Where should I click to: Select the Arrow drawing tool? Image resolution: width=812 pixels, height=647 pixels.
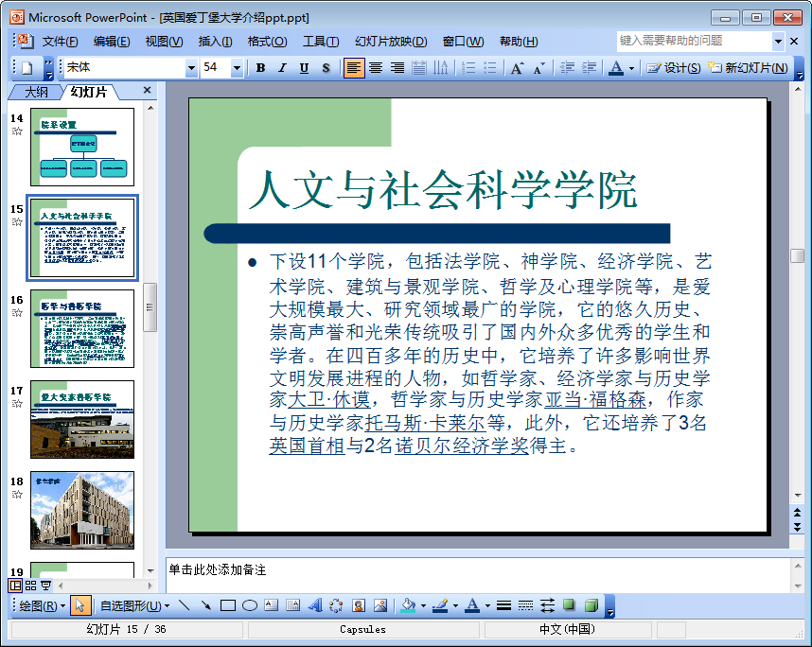[x=206, y=605]
